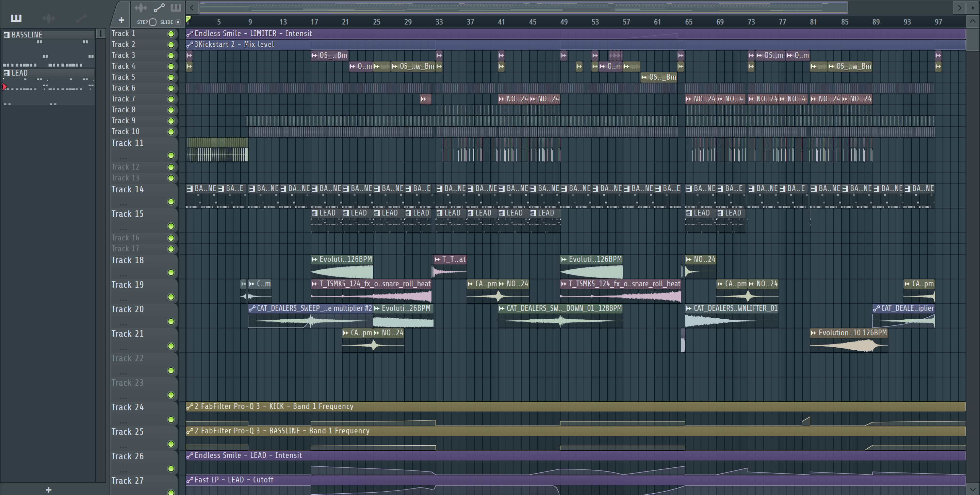Click the green playhead marker at bar 1
This screenshot has height=495, width=980.
pyautogui.click(x=188, y=19)
